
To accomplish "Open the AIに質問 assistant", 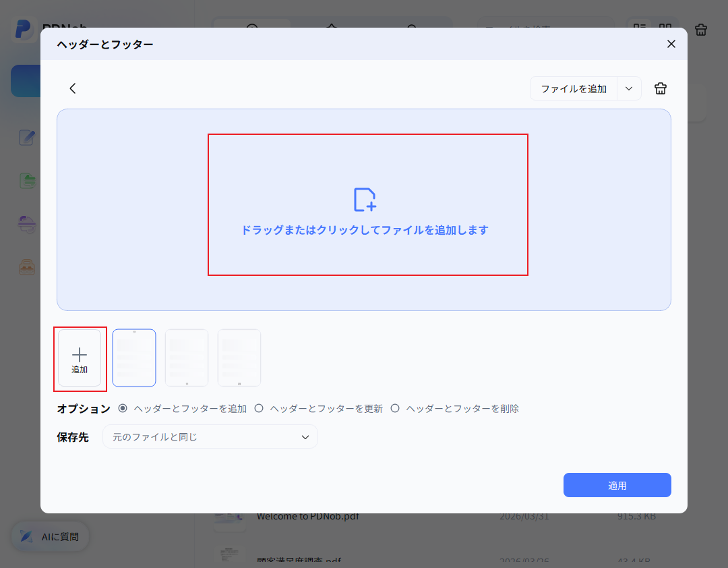I will coord(49,536).
